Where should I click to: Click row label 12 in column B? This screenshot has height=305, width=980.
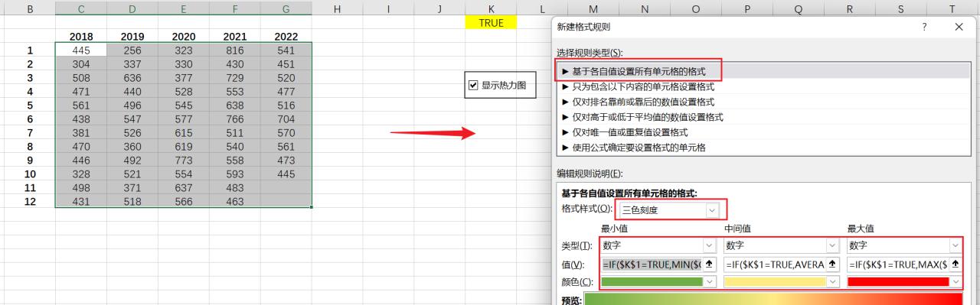[30, 202]
